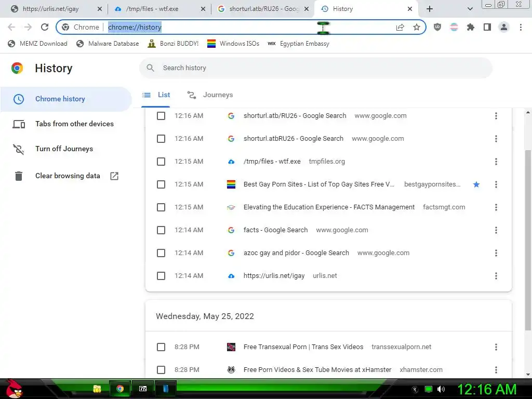Select the urlis.net/igay entry checkbox

click(161, 276)
